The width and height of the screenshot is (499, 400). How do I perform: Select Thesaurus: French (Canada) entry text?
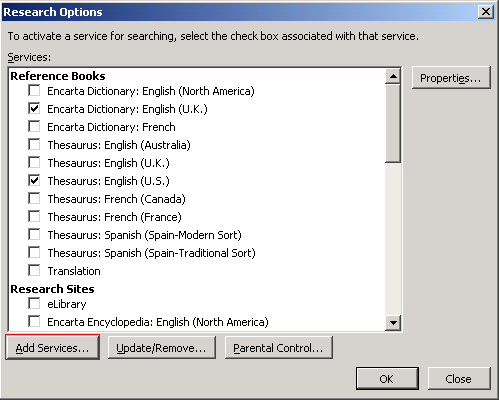pos(116,199)
